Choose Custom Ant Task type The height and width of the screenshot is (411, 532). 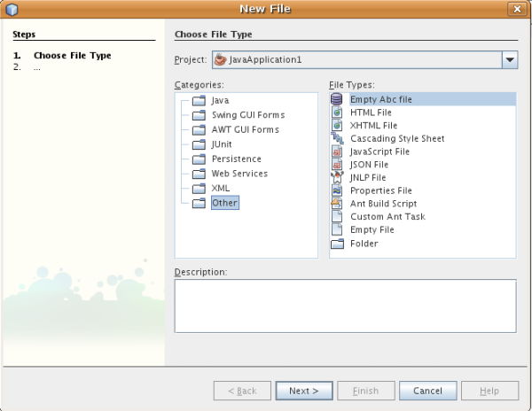(x=387, y=216)
